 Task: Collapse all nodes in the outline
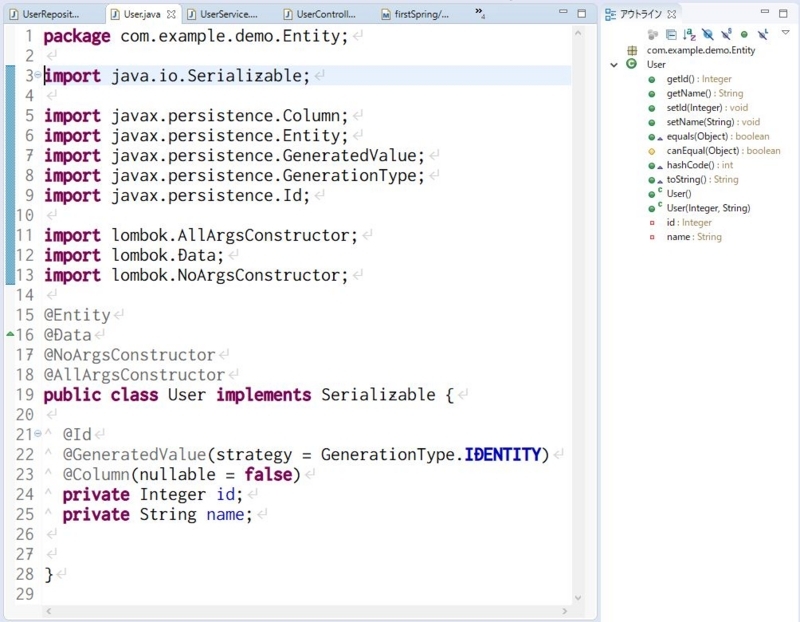(671, 35)
